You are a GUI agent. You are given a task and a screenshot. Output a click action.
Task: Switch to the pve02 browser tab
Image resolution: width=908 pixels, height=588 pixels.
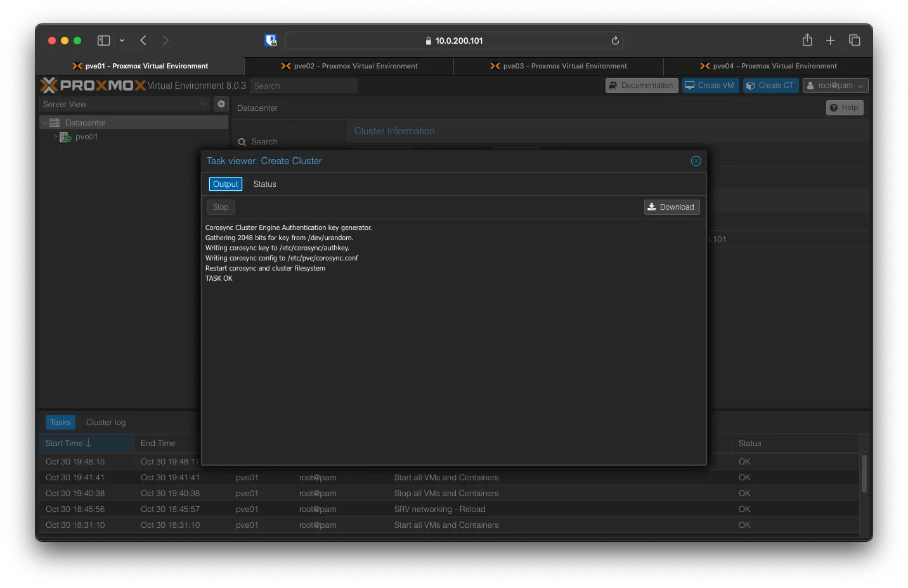click(349, 66)
